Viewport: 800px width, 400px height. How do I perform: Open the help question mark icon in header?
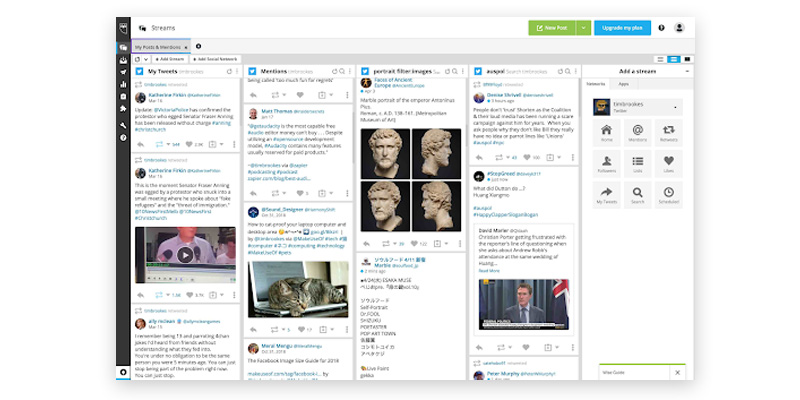(x=661, y=28)
